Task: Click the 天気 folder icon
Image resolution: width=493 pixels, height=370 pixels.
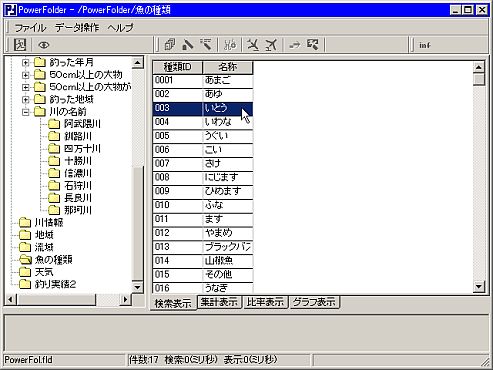Action: coord(25,272)
